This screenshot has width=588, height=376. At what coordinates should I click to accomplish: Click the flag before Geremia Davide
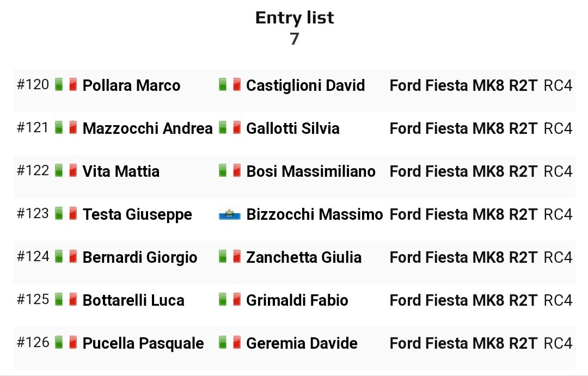click(x=230, y=343)
